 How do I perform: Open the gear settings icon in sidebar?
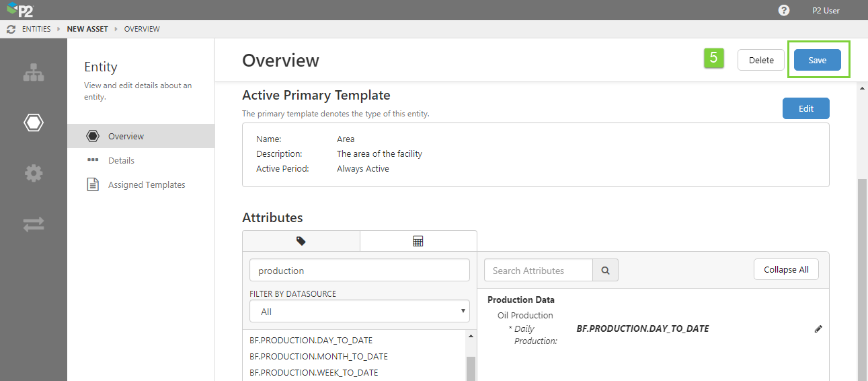click(x=34, y=174)
